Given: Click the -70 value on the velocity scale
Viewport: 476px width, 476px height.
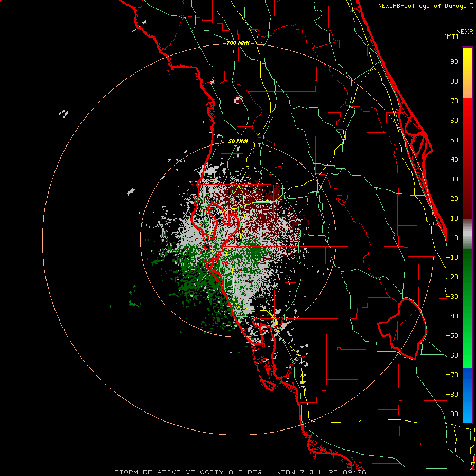Looking at the screenshot, I should tap(452, 375).
